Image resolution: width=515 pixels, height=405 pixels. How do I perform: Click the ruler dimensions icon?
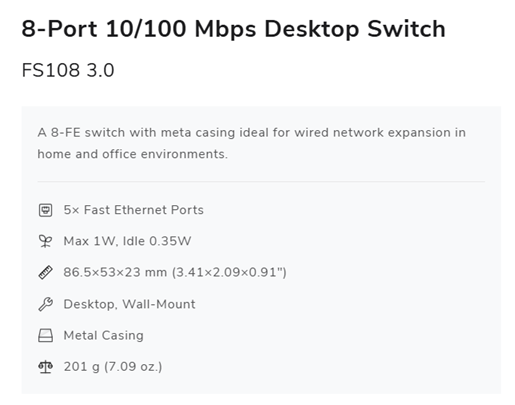pyautogui.click(x=45, y=272)
